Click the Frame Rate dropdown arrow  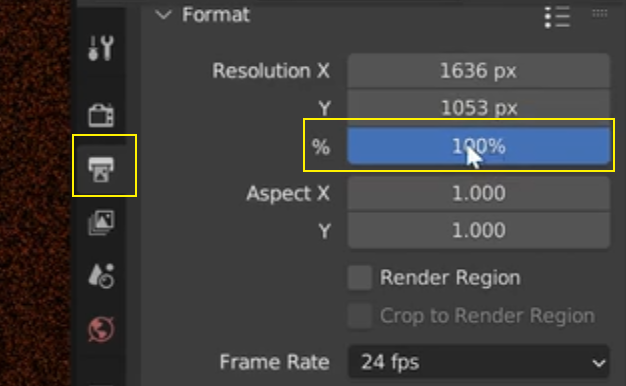(598, 363)
